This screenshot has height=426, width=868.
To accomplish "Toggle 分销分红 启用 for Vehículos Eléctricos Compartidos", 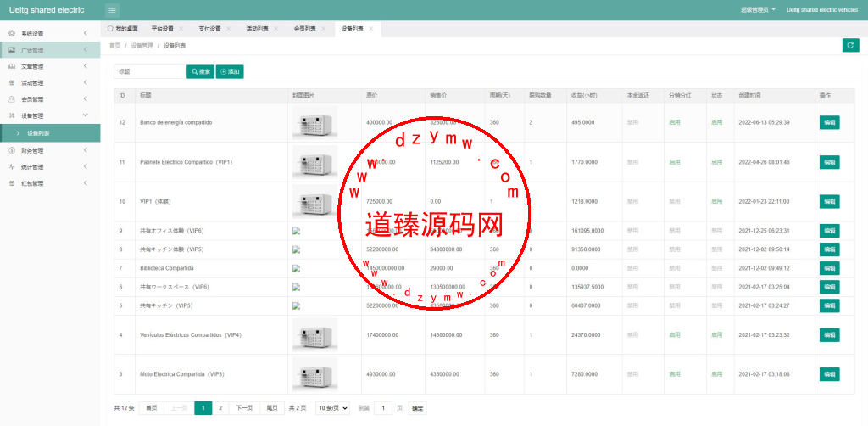I will pyautogui.click(x=674, y=335).
